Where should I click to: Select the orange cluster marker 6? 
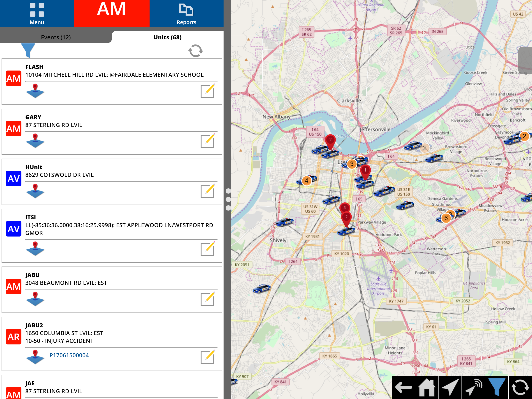(x=446, y=218)
